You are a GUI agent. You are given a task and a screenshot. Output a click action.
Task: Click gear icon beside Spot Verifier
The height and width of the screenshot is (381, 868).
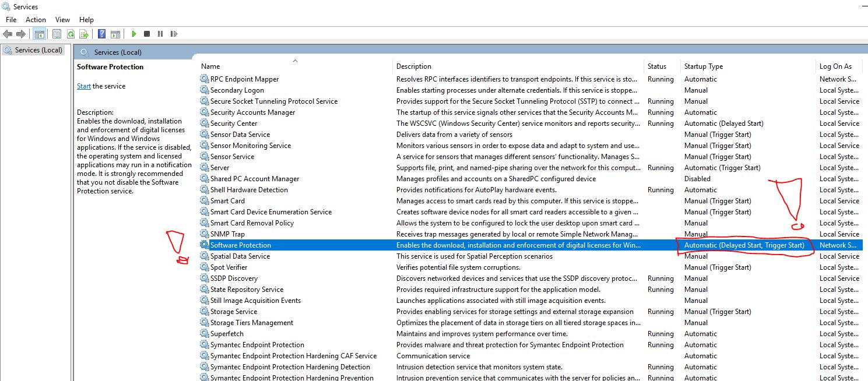(204, 267)
